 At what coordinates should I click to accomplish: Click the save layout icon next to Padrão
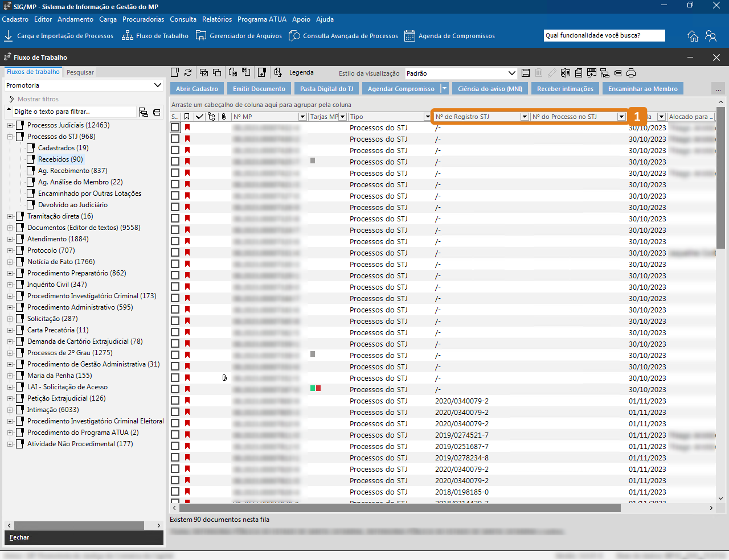point(526,73)
